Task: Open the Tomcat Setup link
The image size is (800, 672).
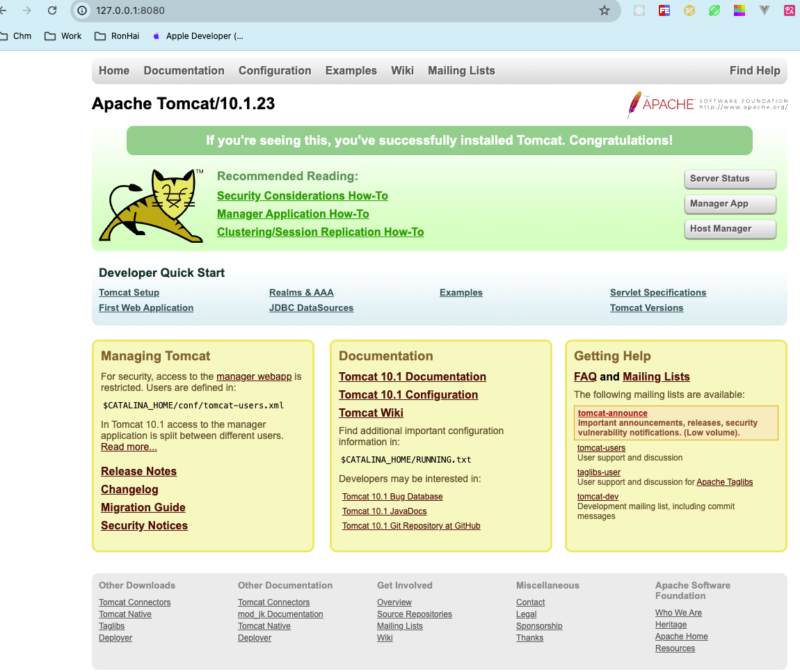Action: tap(129, 292)
